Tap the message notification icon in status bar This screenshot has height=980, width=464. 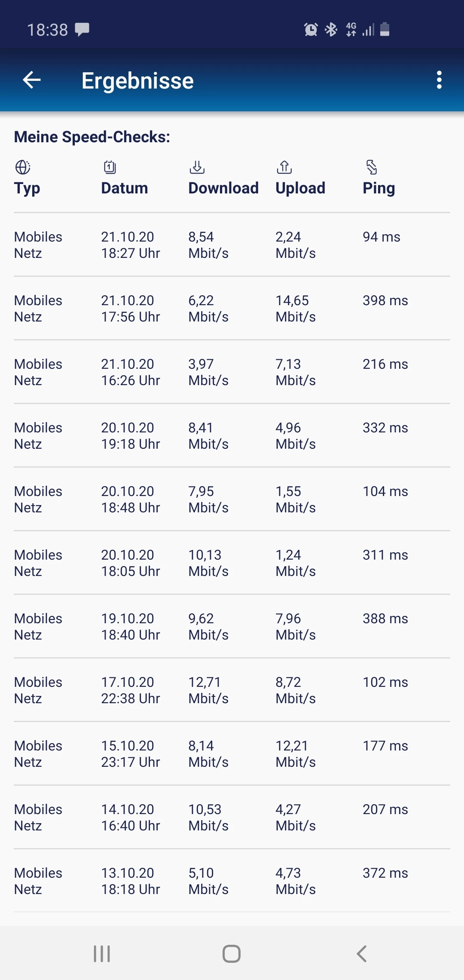coord(82,30)
